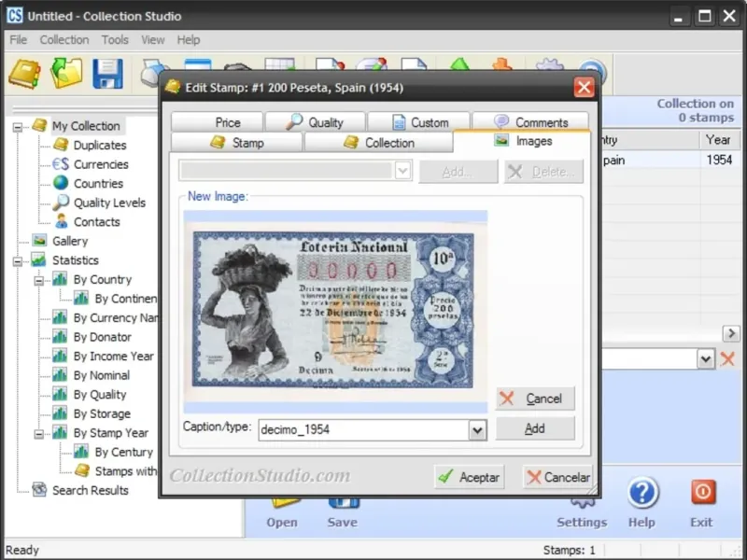
Task: Save collection with floppy disk toolbar icon
Action: coord(107,74)
